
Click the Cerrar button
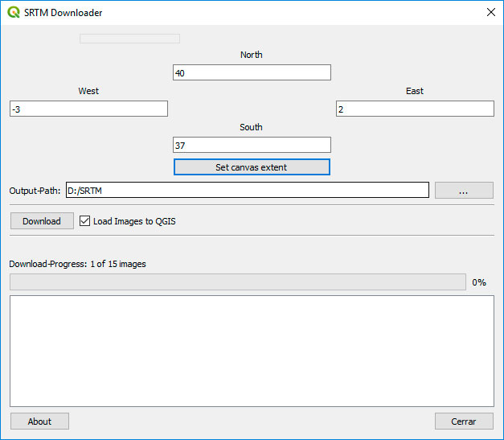464,421
